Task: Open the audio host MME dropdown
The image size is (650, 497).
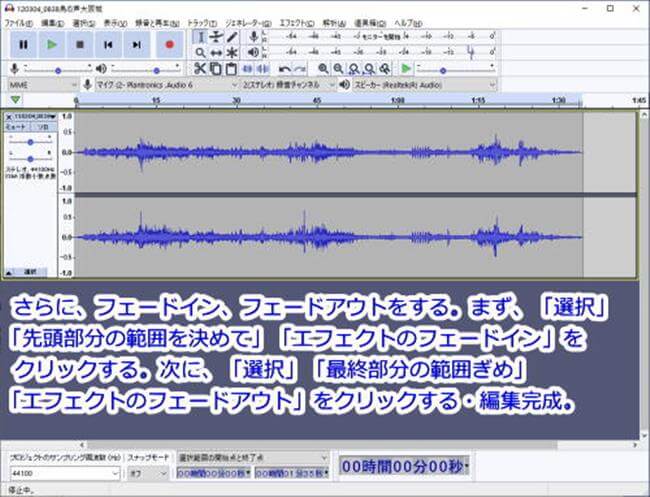Action: [43, 85]
